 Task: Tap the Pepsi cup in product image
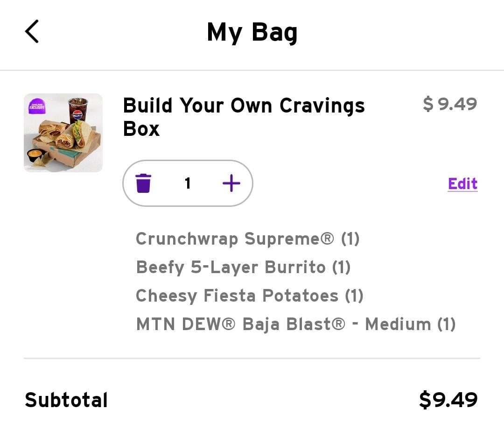pos(77,110)
